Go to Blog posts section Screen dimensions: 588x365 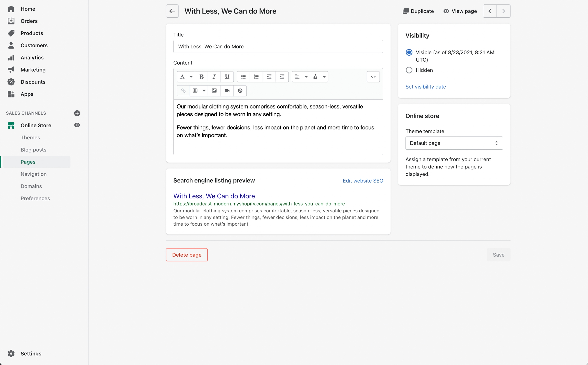pos(33,150)
